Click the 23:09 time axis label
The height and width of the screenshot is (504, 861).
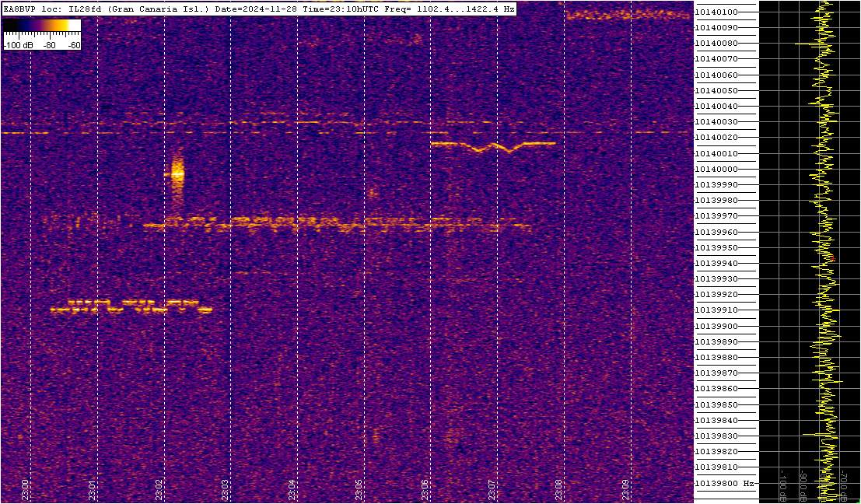tap(625, 490)
